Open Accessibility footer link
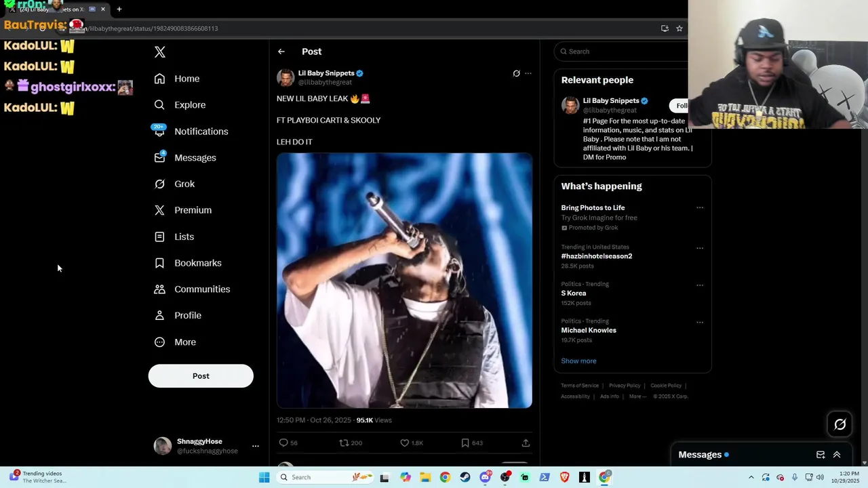 (575, 396)
